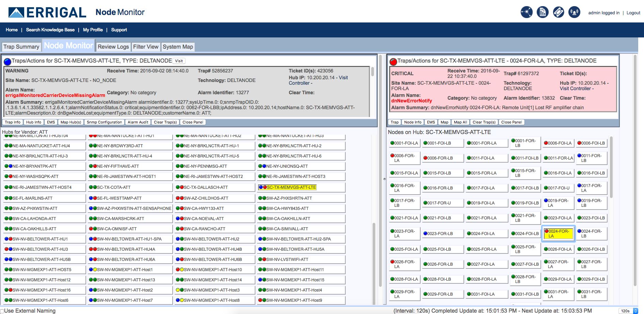
Task: Open the network topology icon in header
Action: tap(527, 12)
